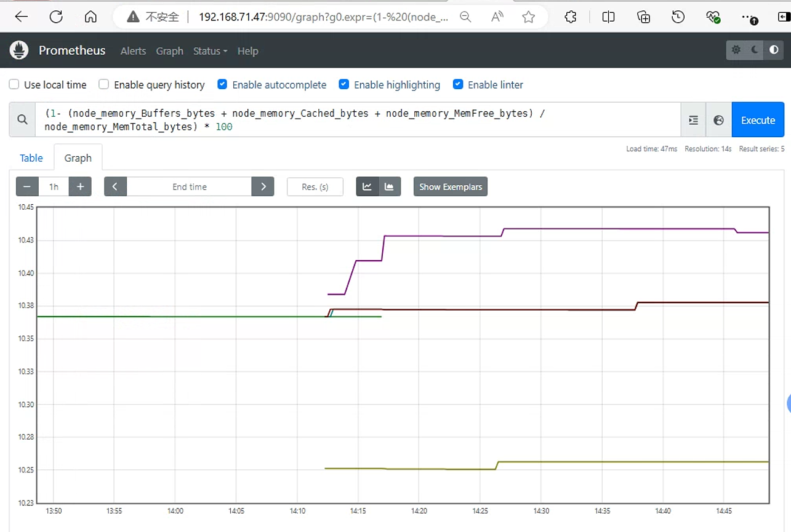Viewport: 791px width, 532px height.
Task: Format expression icon beside query box
Action: 694,120
